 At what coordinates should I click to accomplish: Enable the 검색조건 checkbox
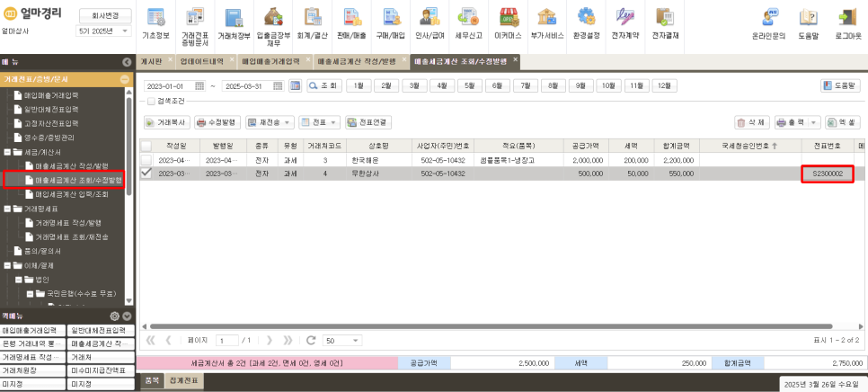click(x=151, y=102)
